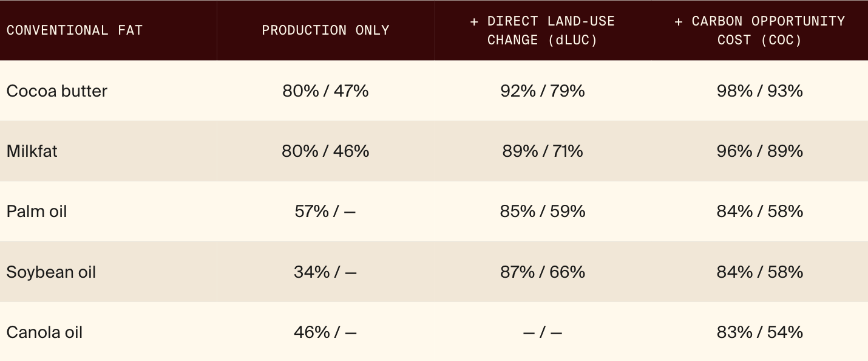Image resolution: width=868 pixels, height=361 pixels.
Task: Click the Canola oil row label
Action: coord(45,332)
